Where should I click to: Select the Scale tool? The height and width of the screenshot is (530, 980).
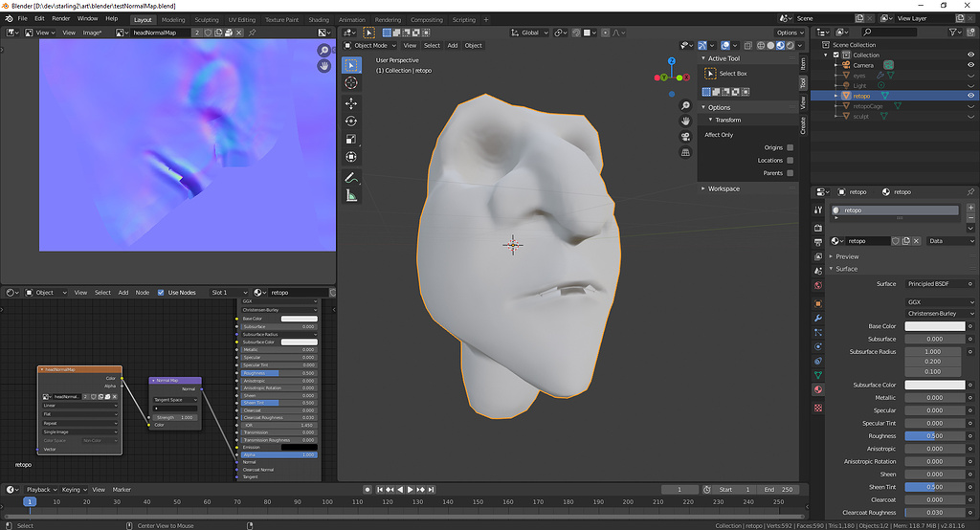click(x=351, y=139)
